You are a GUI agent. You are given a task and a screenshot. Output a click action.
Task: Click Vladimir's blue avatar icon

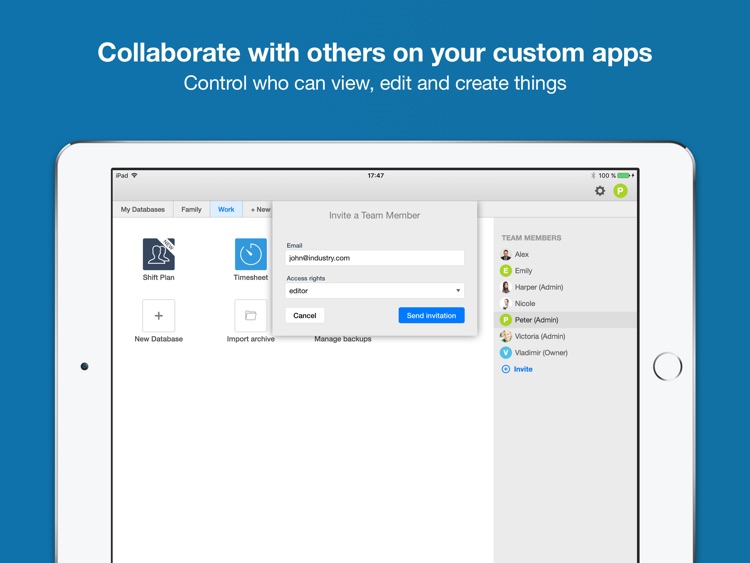[x=506, y=353]
